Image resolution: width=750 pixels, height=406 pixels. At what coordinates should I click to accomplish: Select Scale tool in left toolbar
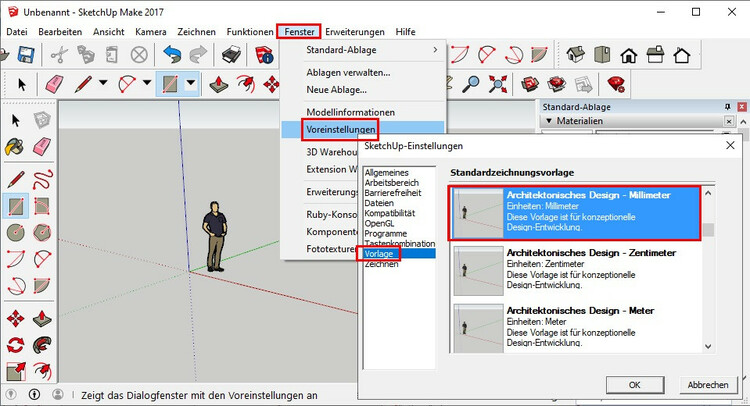(16, 371)
